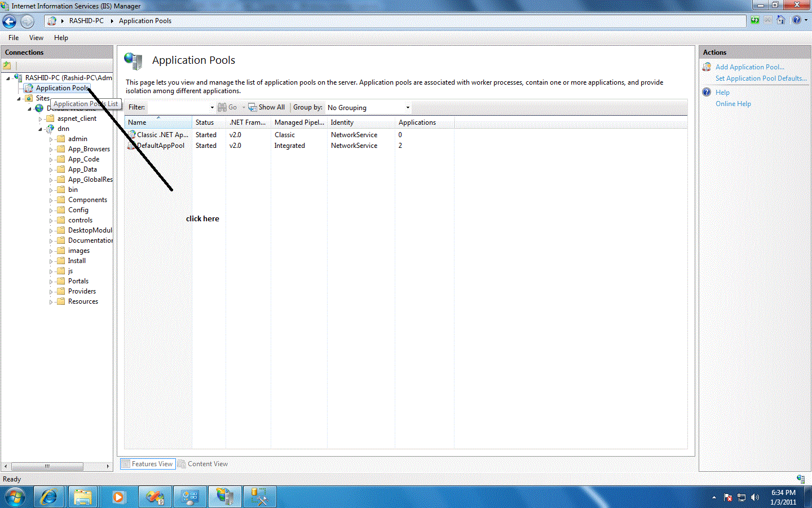Collapse the RASHID-PC server node
Screen dimensions: 812x508
[8, 78]
